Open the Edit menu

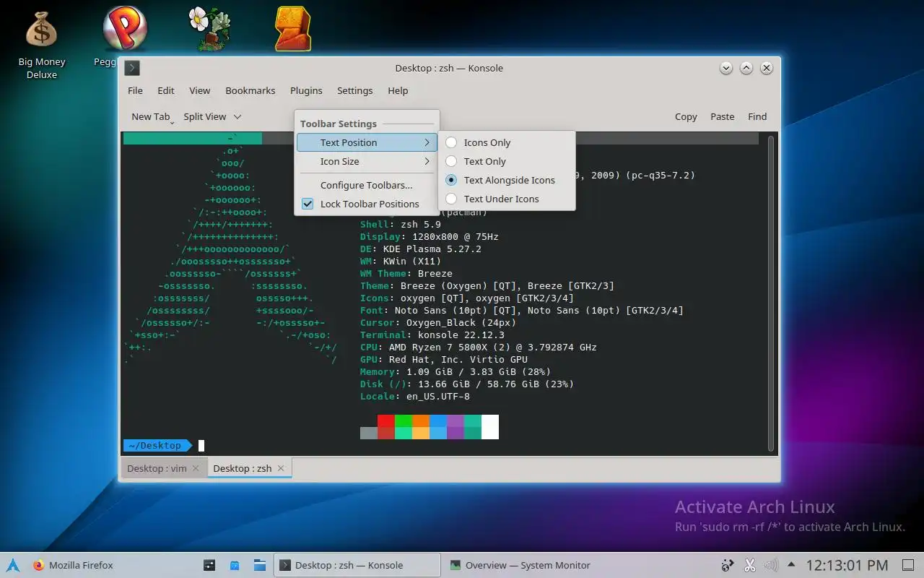166,90
